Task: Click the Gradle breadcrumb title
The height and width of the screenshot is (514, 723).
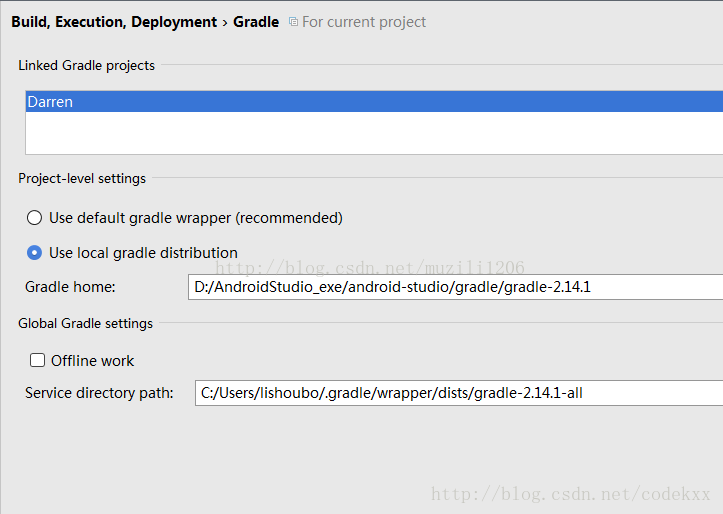Action: click(x=256, y=22)
